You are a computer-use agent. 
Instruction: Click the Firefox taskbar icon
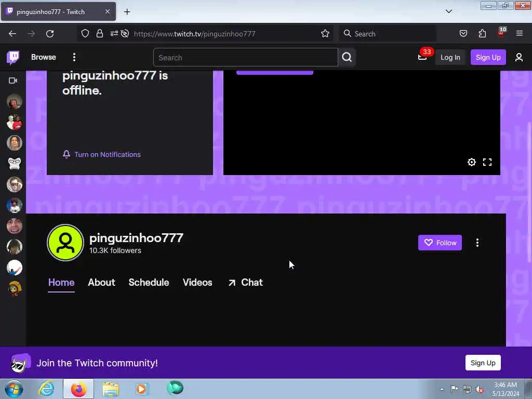coord(78,389)
